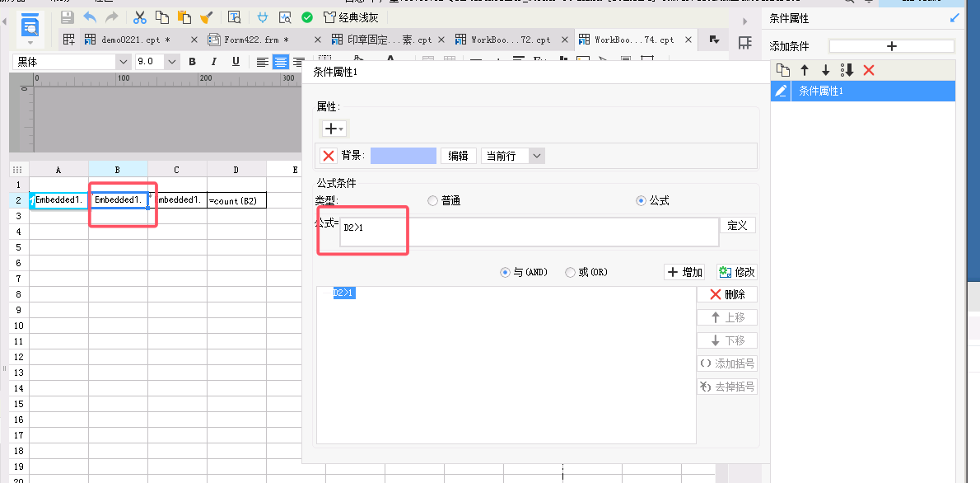Close the demo0221.cpt tab
This screenshot has width=980, height=483.
[x=194, y=40]
